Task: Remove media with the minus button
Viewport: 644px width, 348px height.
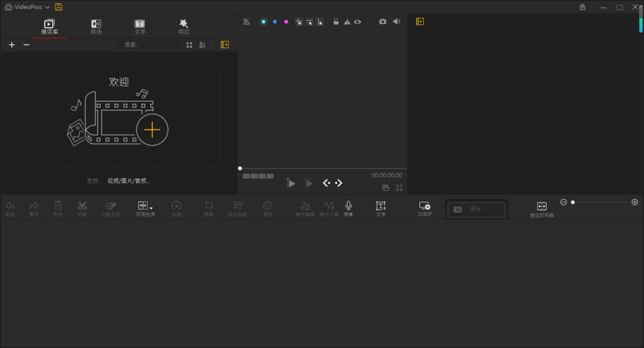Action: (26, 45)
